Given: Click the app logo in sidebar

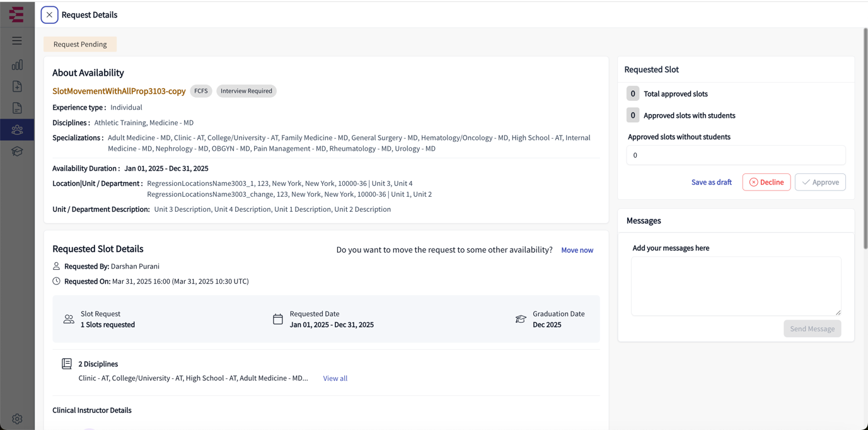Looking at the screenshot, I should [x=16, y=15].
